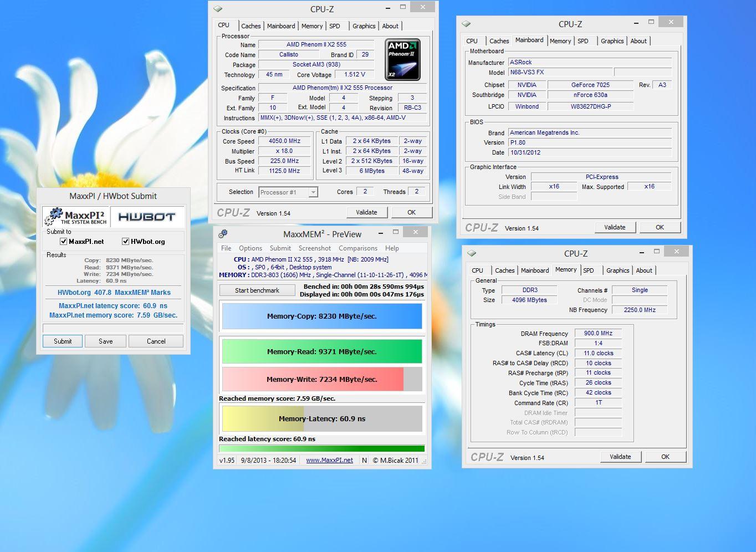This screenshot has width=756, height=552.
Task: Open the Help menu in MaxxMEM
Action: point(392,248)
